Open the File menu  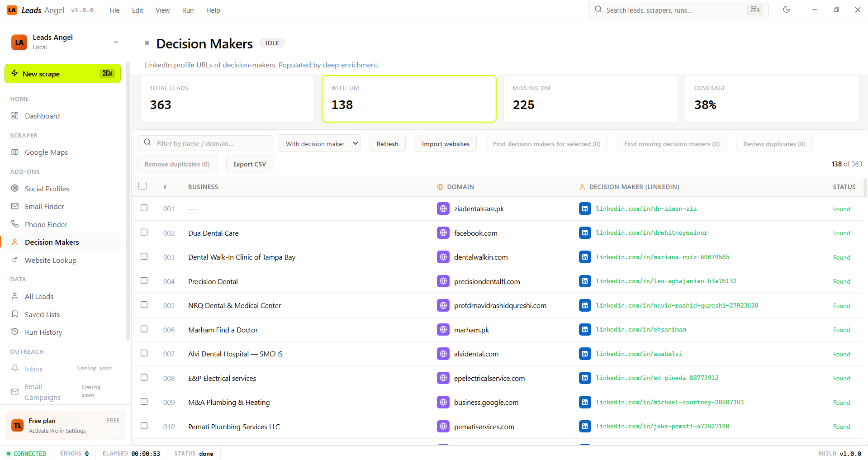pyautogui.click(x=114, y=10)
